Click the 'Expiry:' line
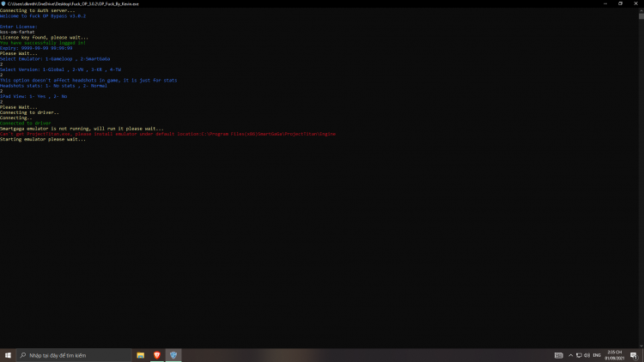The image size is (644, 362). pos(36,48)
